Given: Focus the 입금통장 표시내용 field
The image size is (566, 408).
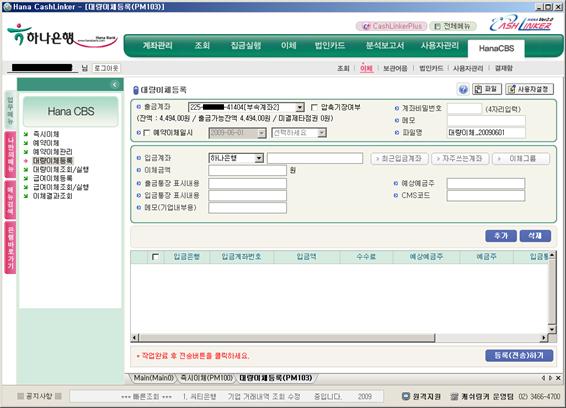Looking at the screenshot, I should [248, 195].
